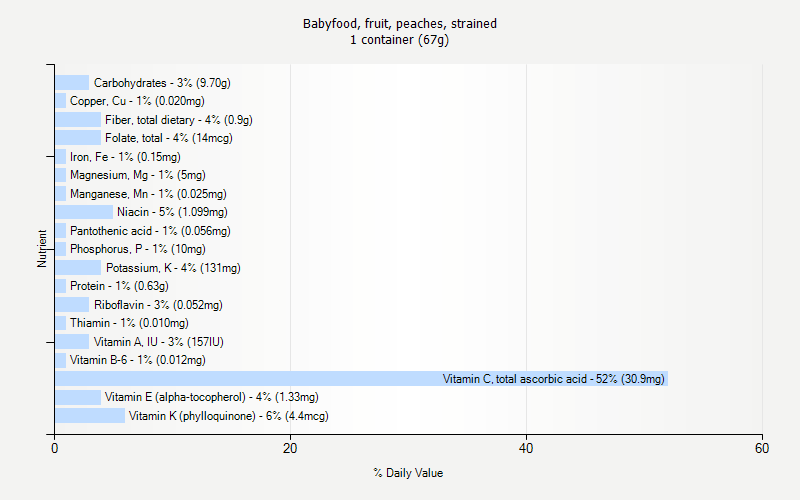Select the Potassium, K - 4% (131mg) label

(173, 268)
